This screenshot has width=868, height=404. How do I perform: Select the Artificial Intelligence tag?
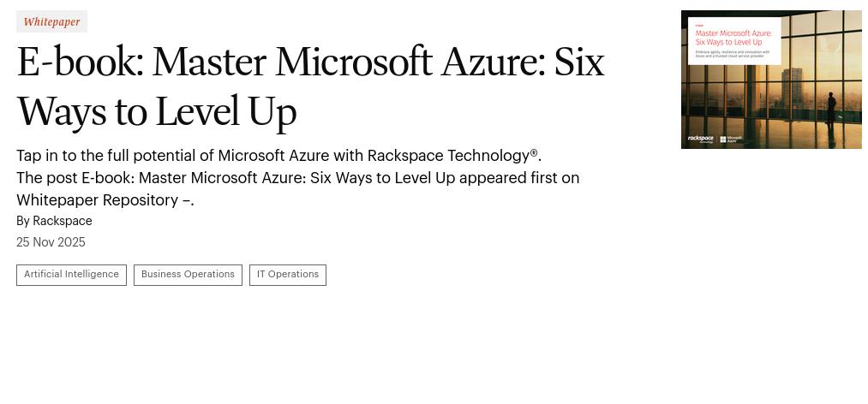click(71, 275)
